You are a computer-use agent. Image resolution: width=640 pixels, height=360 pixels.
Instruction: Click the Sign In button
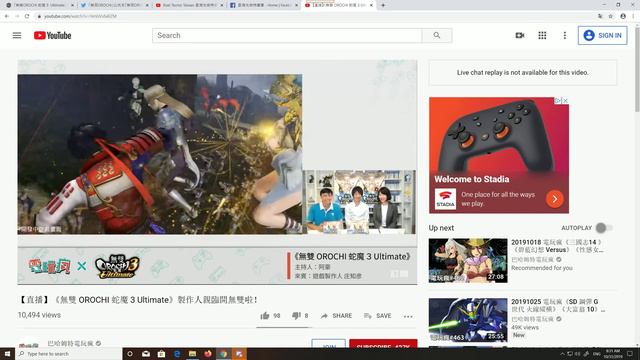(602, 36)
